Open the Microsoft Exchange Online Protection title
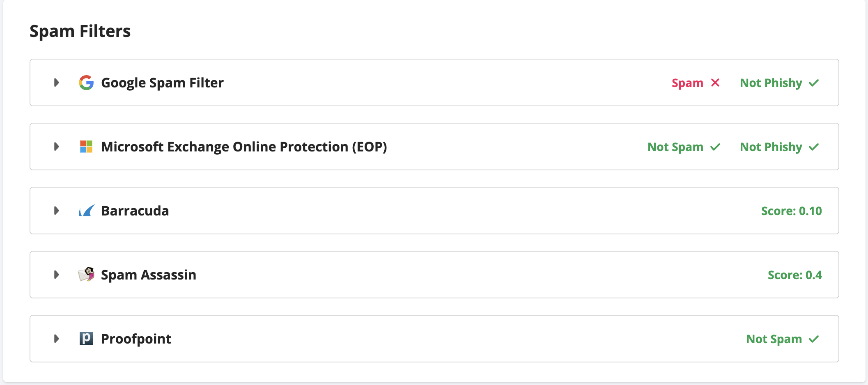The height and width of the screenshot is (385, 868). (x=244, y=147)
